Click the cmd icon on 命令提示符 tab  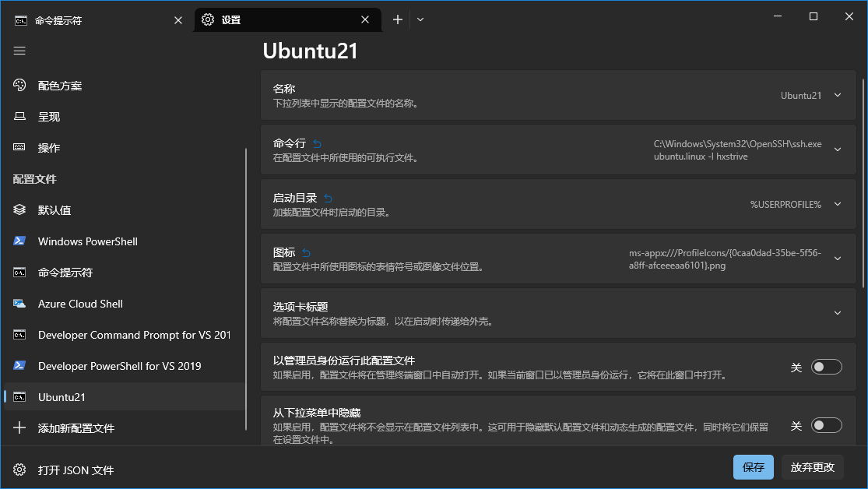pos(21,20)
